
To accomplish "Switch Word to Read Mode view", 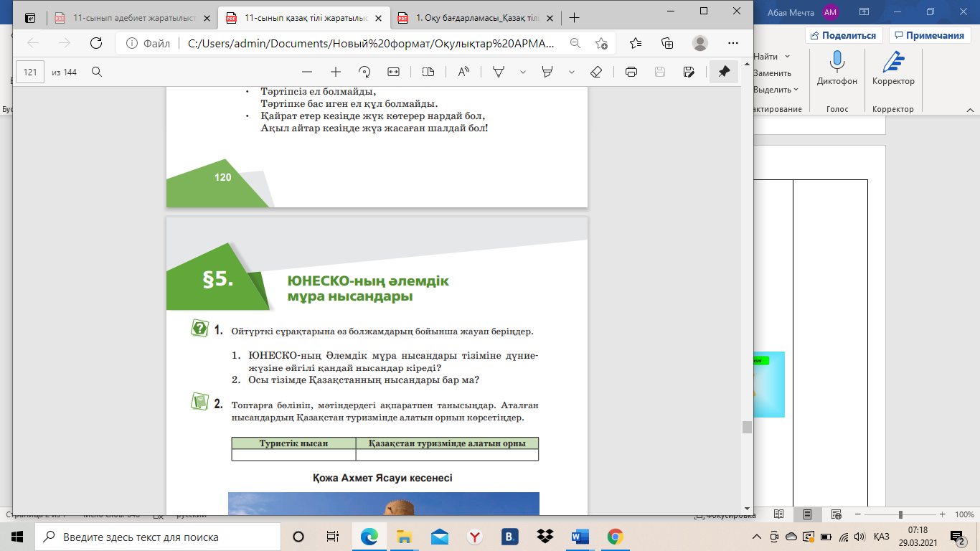I will 778,514.
